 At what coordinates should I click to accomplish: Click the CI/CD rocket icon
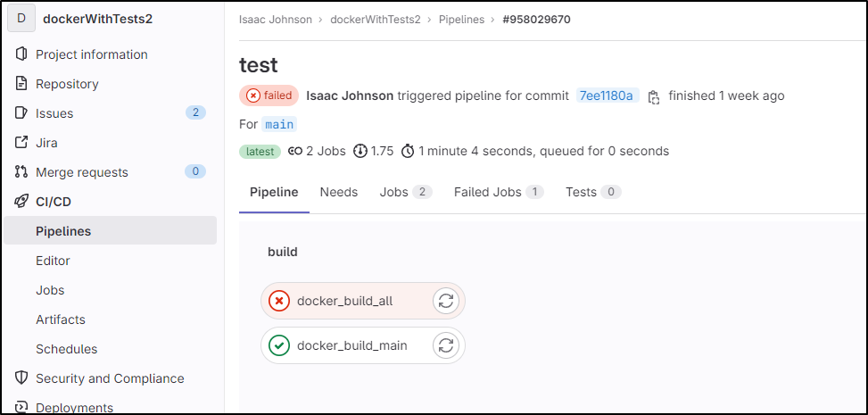coord(21,202)
